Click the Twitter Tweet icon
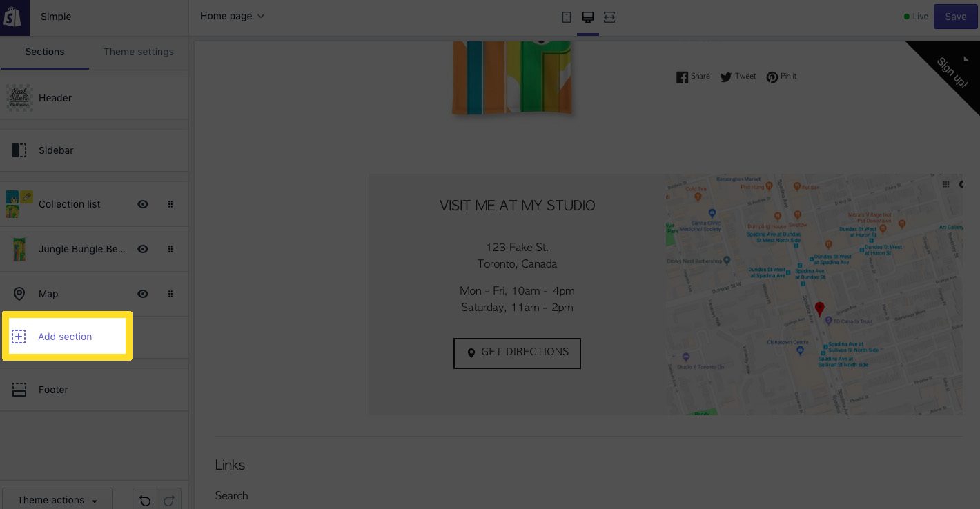This screenshot has height=509, width=980. pos(726,77)
